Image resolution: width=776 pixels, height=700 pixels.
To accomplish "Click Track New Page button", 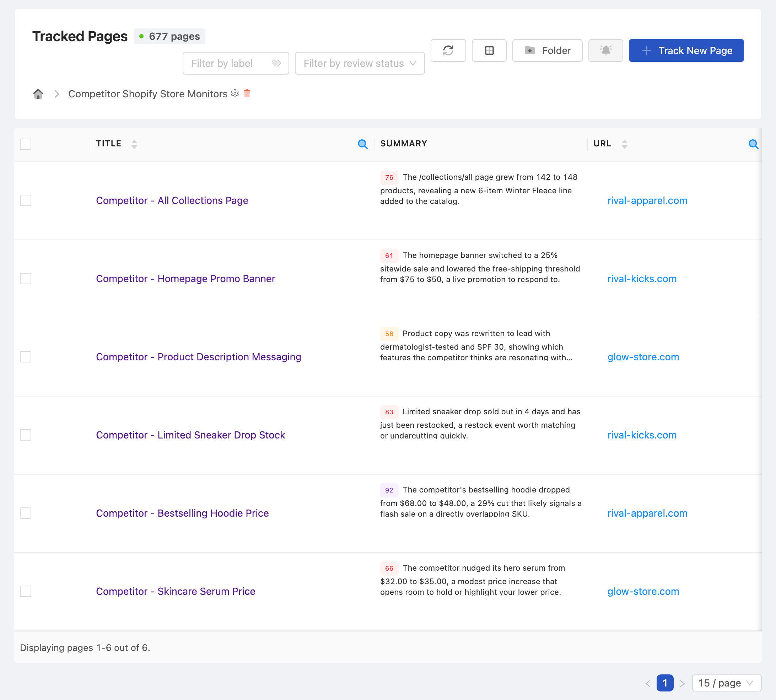I will (686, 50).
